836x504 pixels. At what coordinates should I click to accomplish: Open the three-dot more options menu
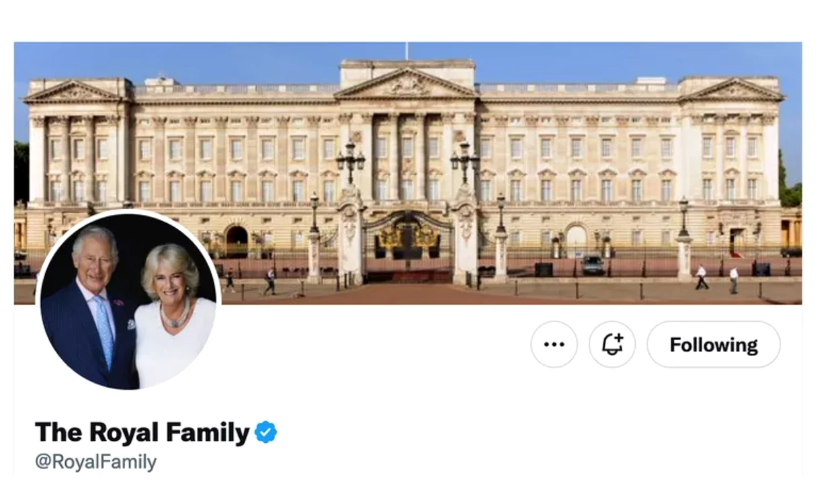554,344
